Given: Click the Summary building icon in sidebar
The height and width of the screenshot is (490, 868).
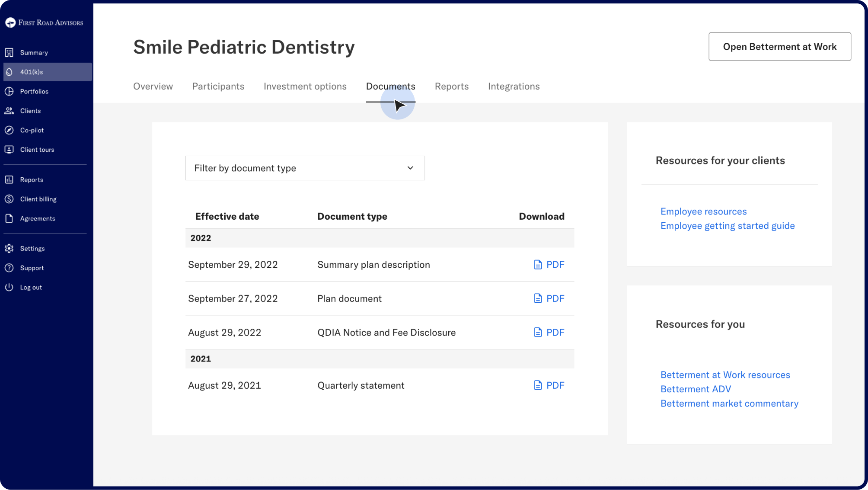Looking at the screenshot, I should pyautogui.click(x=9, y=53).
